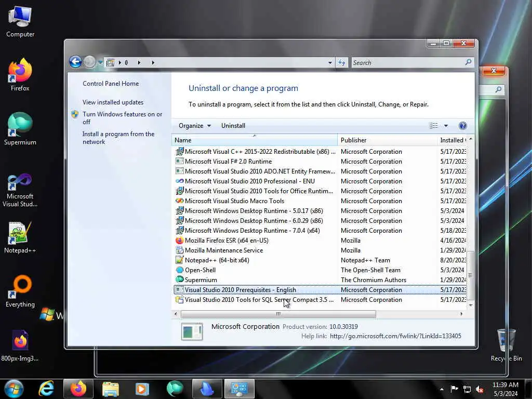Select Microsoft Visual C++ 2015-2022 Redistributable (x86)
532x399 pixels.
pos(320,152)
